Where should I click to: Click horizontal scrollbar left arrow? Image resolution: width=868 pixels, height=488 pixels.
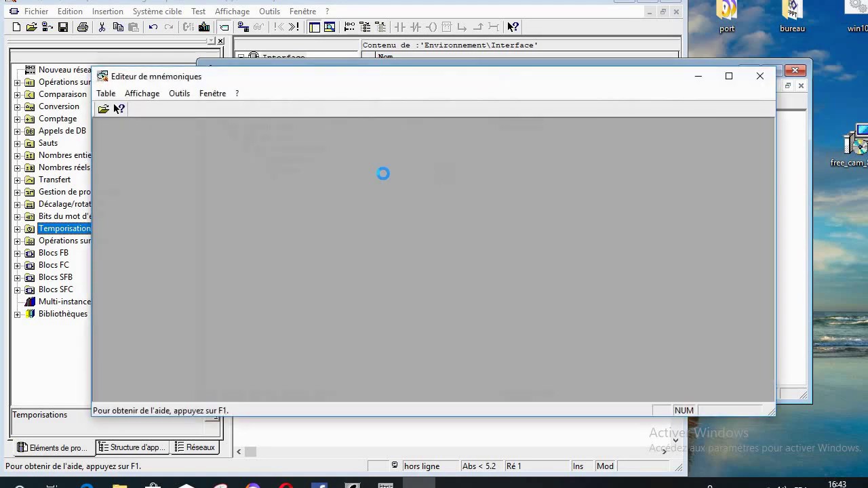[239, 451]
